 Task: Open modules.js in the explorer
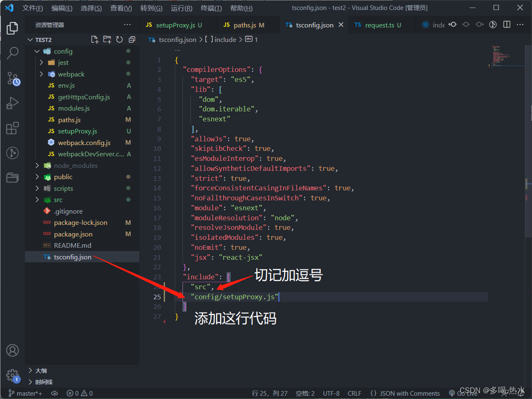(82, 108)
